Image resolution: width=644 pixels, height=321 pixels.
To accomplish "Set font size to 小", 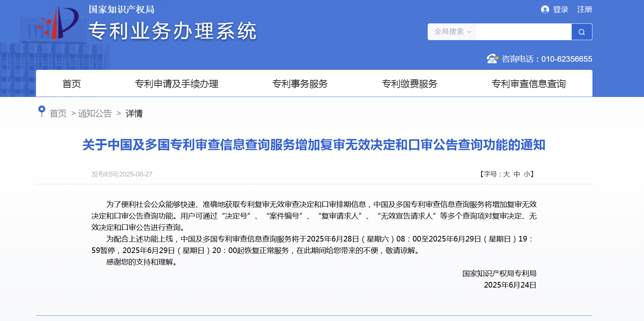I will pos(527,174).
